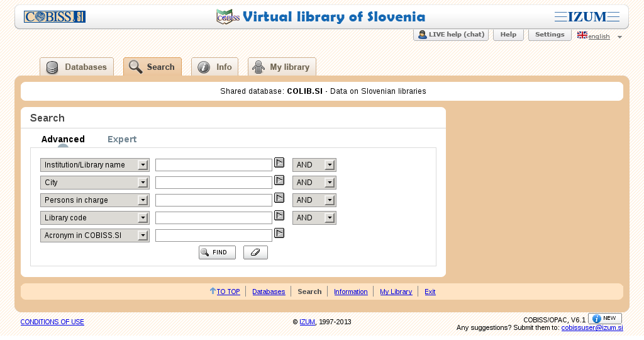Image resolution: width=644 pixels, height=340 pixels.
Task: Open the CONDITIONS OF USE link
Action: click(x=52, y=322)
